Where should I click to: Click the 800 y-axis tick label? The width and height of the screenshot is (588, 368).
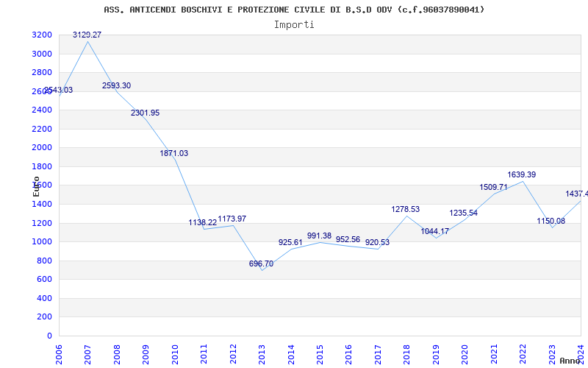pyautogui.click(x=46, y=261)
